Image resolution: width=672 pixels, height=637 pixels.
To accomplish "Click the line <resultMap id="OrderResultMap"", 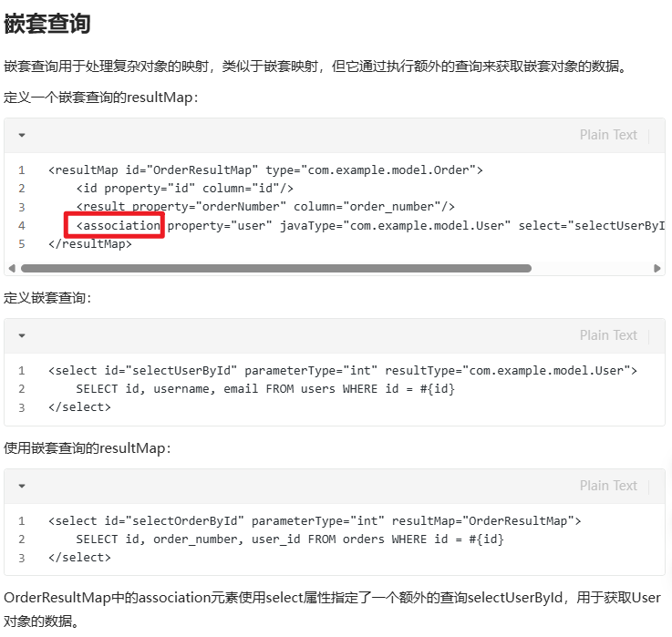I will coord(265,170).
